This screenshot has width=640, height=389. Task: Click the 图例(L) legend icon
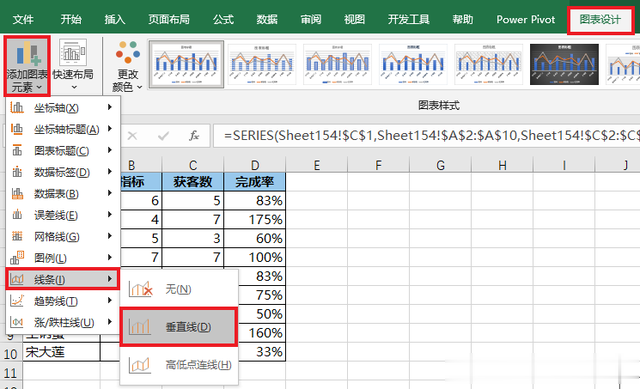pos(17,258)
